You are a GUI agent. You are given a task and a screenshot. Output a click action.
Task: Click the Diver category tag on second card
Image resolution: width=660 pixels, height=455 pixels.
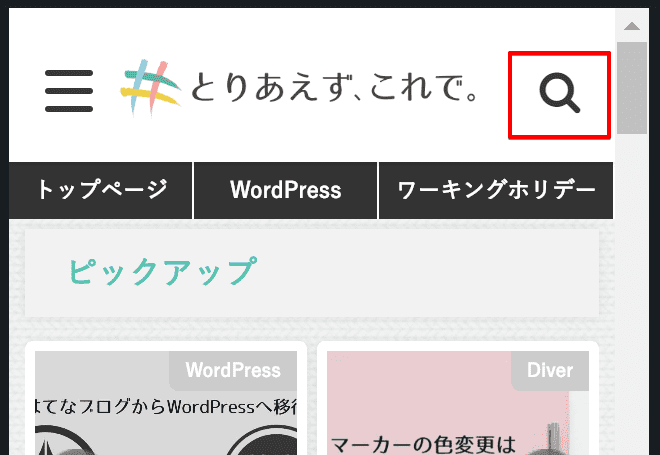pos(550,370)
